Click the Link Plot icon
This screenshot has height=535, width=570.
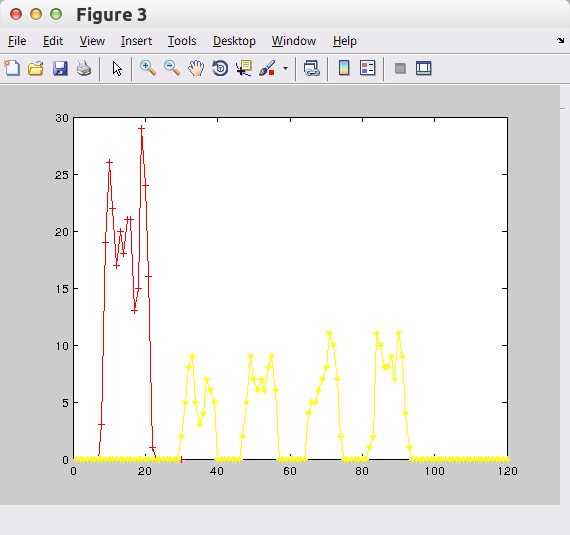click(x=312, y=68)
